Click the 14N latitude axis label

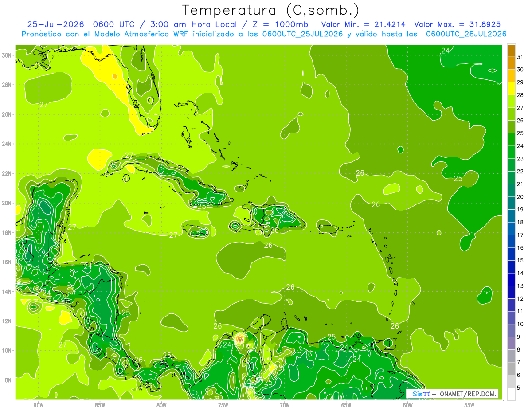pyautogui.click(x=7, y=291)
